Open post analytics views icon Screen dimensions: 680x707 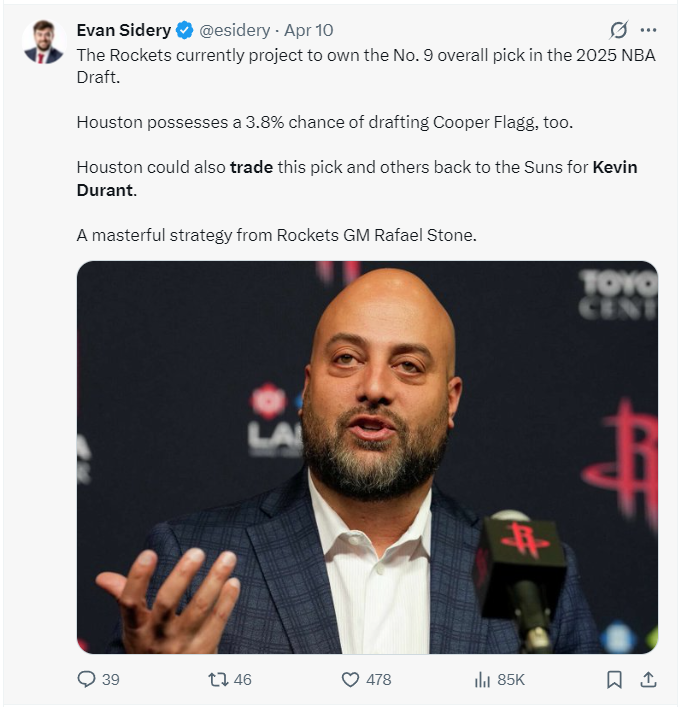point(482,679)
